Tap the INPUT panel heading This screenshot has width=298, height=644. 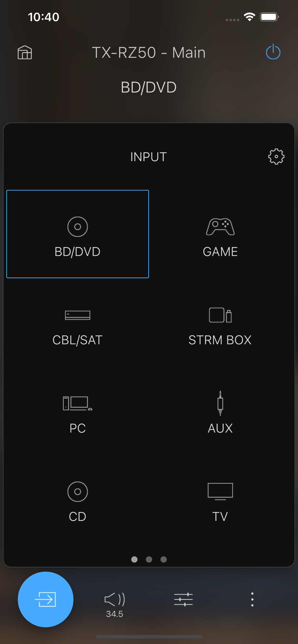(148, 157)
